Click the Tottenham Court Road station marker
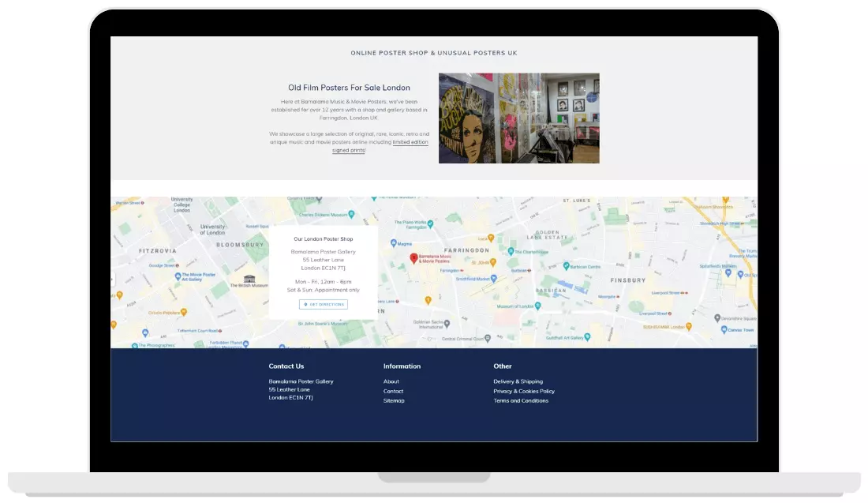 (220, 331)
